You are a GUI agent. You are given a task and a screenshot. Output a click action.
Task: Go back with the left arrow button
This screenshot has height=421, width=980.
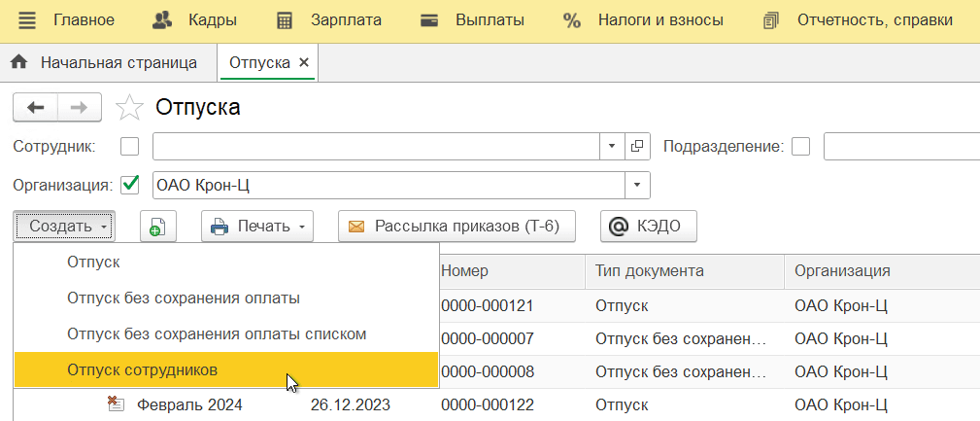click(x=36, y=108)
